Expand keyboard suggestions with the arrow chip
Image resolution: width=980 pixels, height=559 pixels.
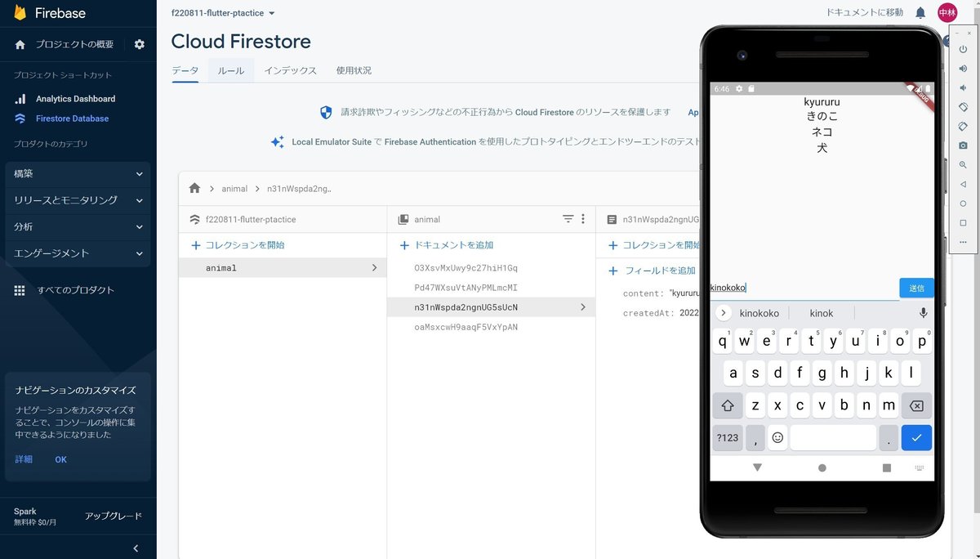tap(723, 313)
